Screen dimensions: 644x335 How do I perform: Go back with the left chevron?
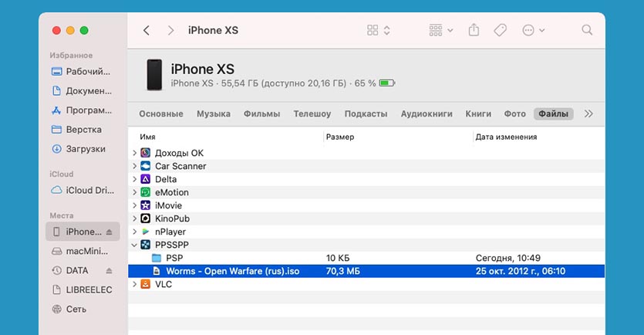click(147, 30)
